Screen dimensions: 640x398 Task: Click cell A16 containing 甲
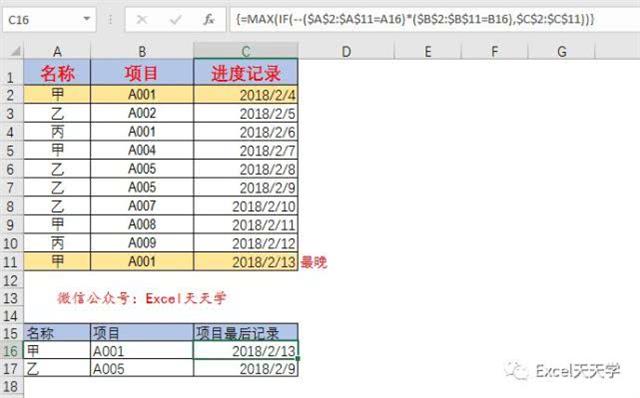click(x=57, y=351)
